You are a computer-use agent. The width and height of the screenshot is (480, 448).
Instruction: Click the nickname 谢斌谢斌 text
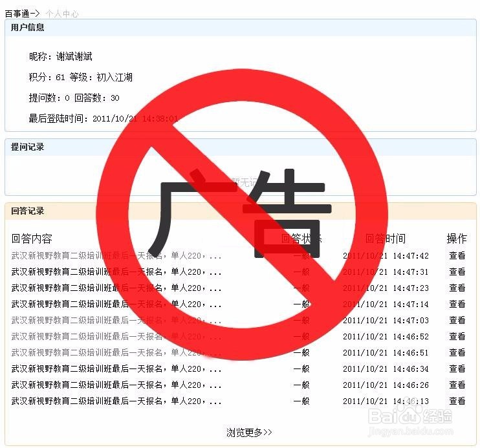[74, 57]
